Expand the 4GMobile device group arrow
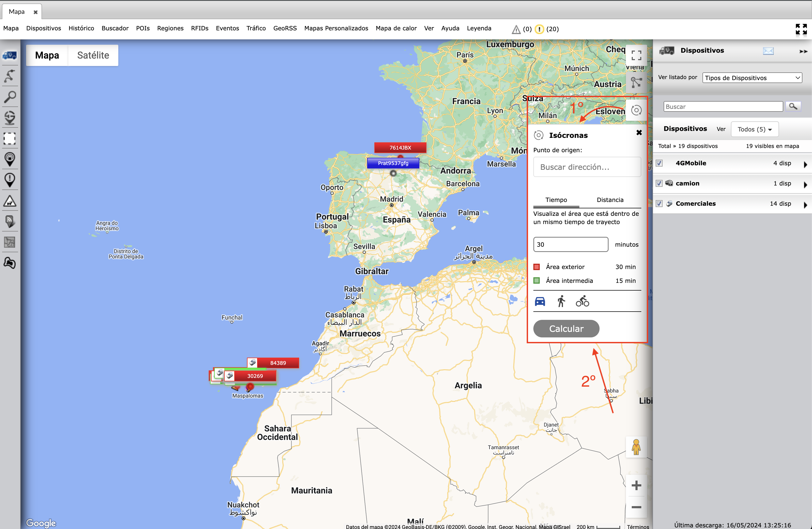The width and height of the screenshot is (812, 529). pos(805,164)
